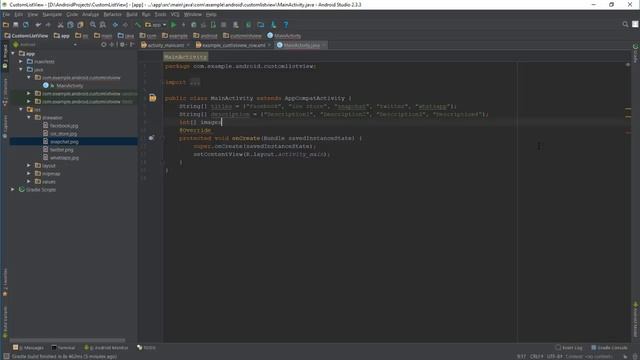This screenshot has height=360, width=640.
Task: Click the CustomListView breadcrumb in navigation bar
Action: [26, 36]
